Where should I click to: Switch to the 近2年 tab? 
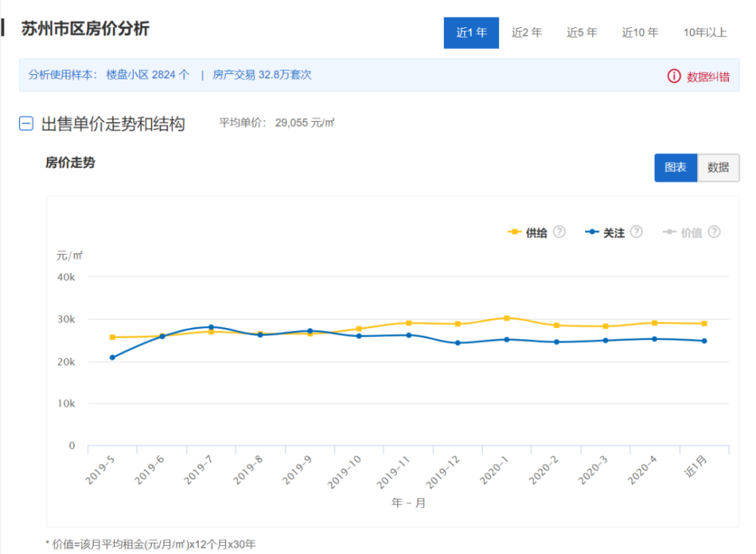[526, 32]
